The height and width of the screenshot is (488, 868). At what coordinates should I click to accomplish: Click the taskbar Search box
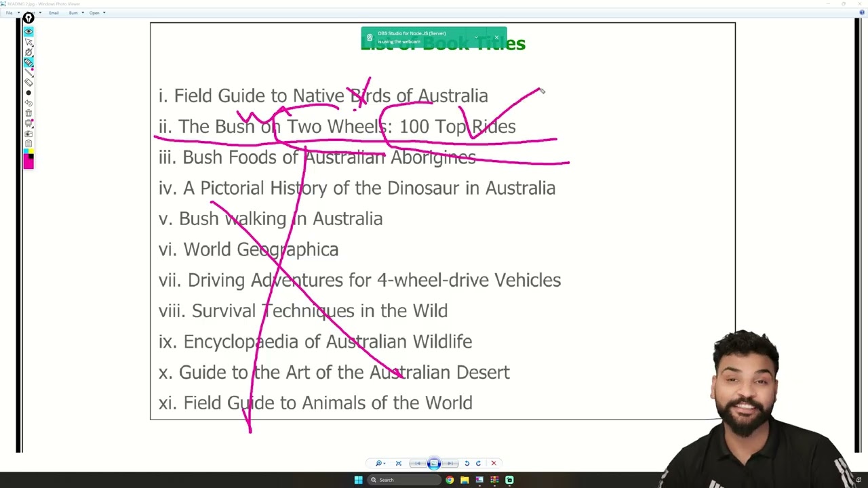click(x=405, y=480)
